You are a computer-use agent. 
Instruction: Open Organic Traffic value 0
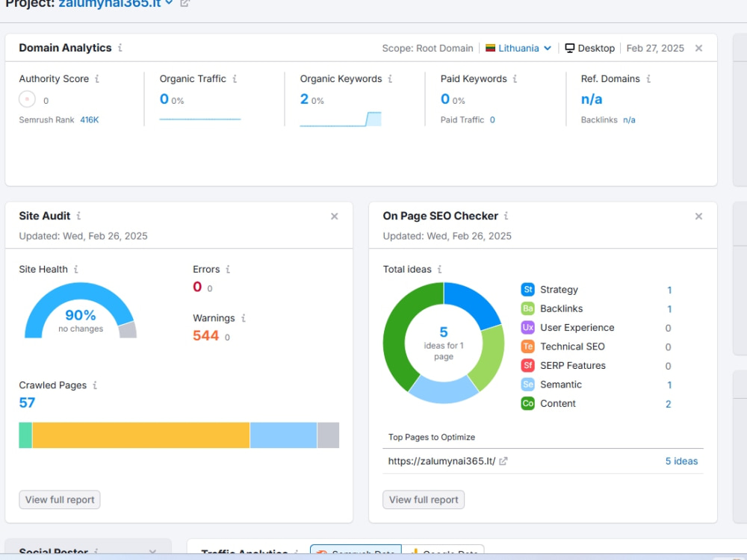pyautogui.click(x=164, y=99)
